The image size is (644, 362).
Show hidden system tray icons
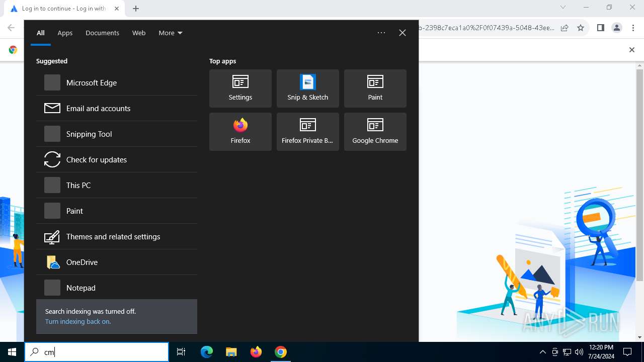[x=543, y=352]
